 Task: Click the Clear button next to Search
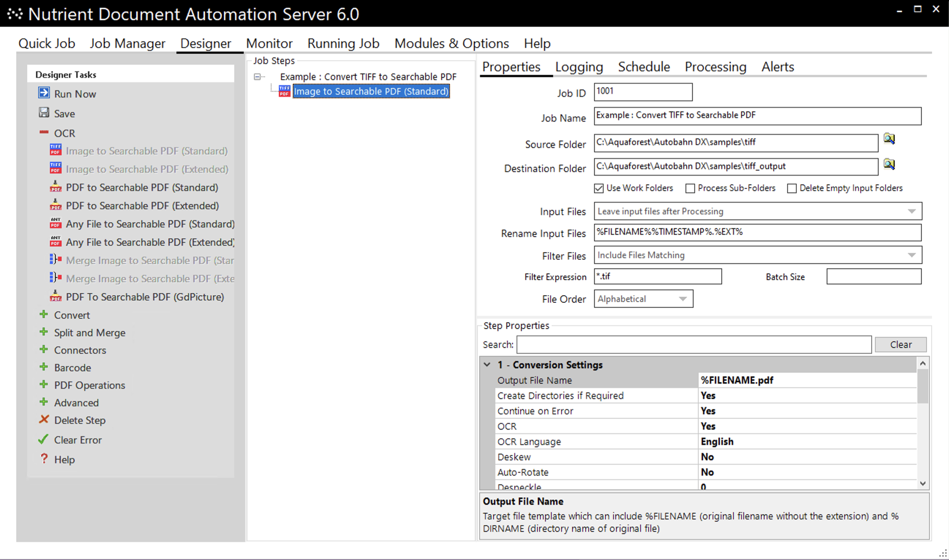pyautogui.click(x=901, y=344)
